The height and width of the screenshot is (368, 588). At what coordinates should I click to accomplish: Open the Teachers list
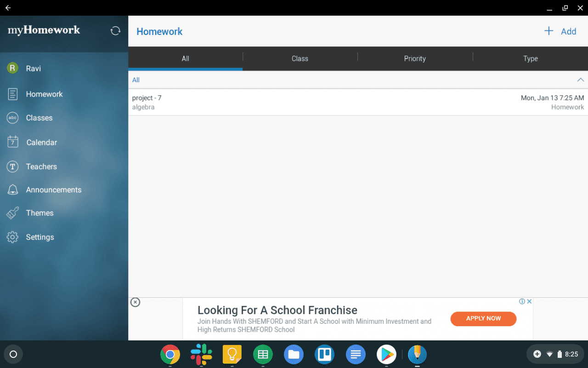pos(41,166)
